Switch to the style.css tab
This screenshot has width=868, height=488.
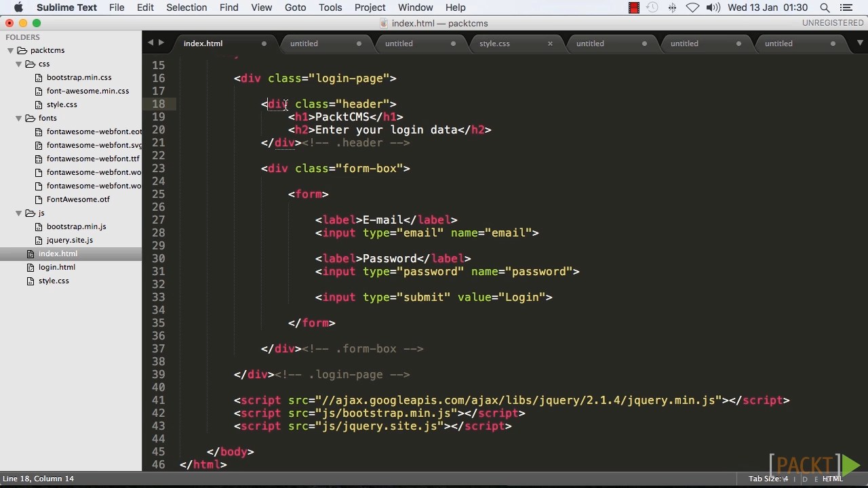point(494,43)
